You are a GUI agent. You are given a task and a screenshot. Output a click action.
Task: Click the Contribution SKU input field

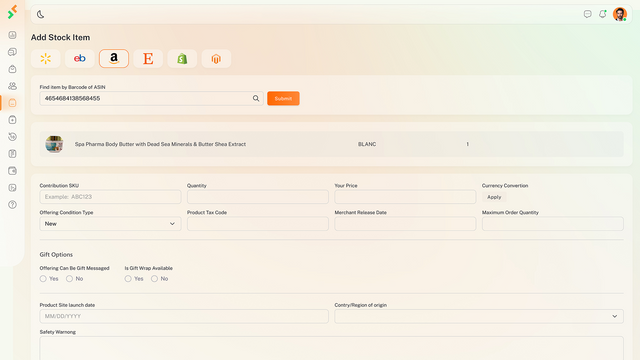click(110, 197)
